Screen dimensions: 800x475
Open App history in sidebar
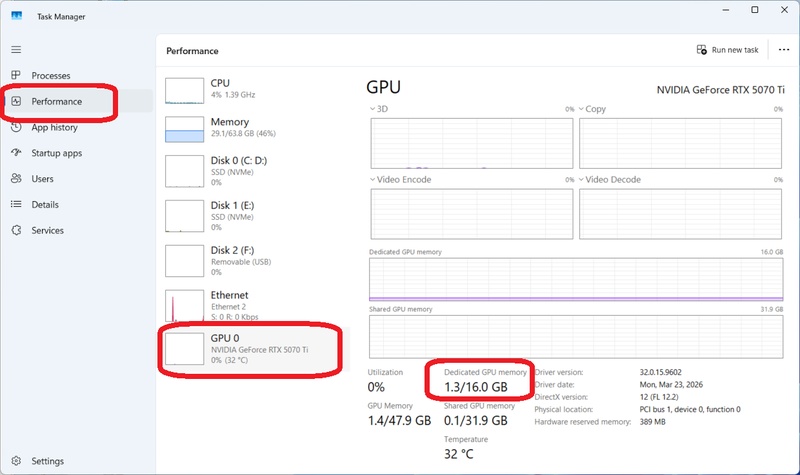pyautogui.click(x=54, y=127)
